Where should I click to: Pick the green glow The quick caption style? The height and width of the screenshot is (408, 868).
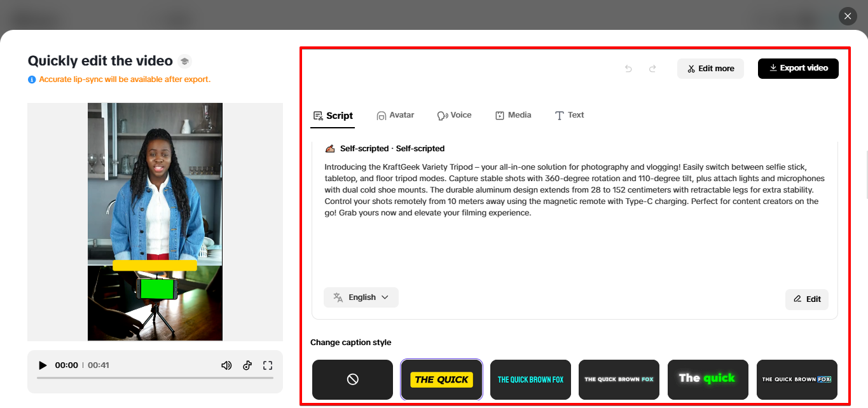pos(708,379)
